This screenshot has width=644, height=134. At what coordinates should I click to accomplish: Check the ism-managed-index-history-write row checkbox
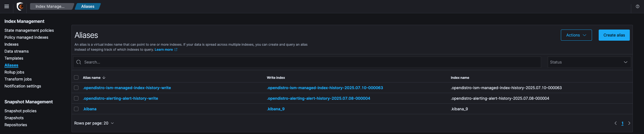coord(76,88)
